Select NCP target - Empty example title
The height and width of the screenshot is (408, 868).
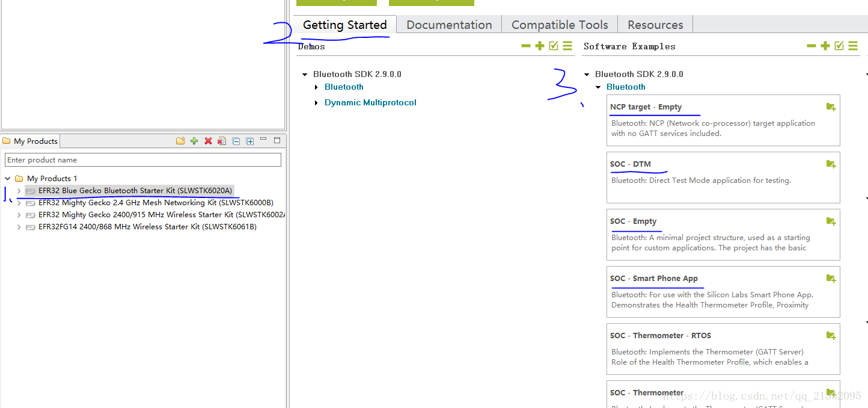pyautogui.click(x=646, y=107)
